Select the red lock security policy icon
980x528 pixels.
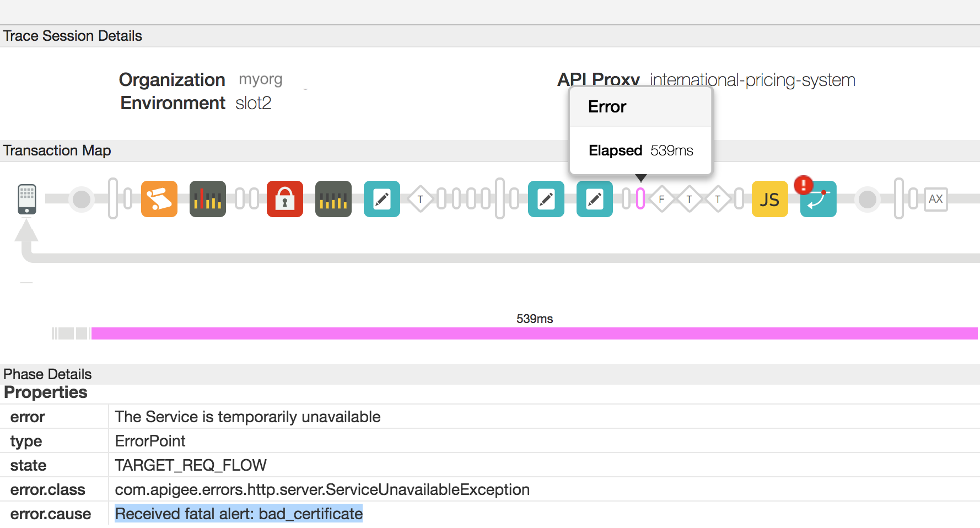tap(285, 199)
